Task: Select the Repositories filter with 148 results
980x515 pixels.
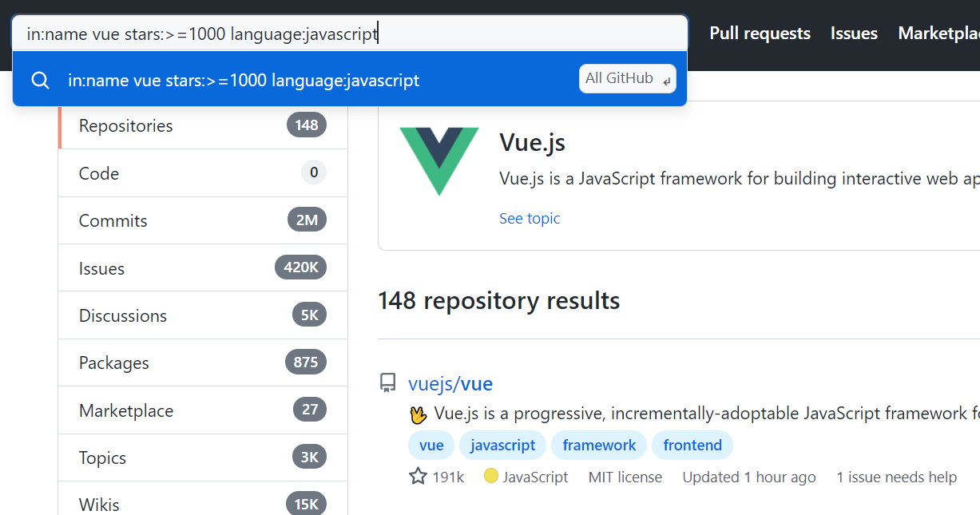Action: (203, 125)
